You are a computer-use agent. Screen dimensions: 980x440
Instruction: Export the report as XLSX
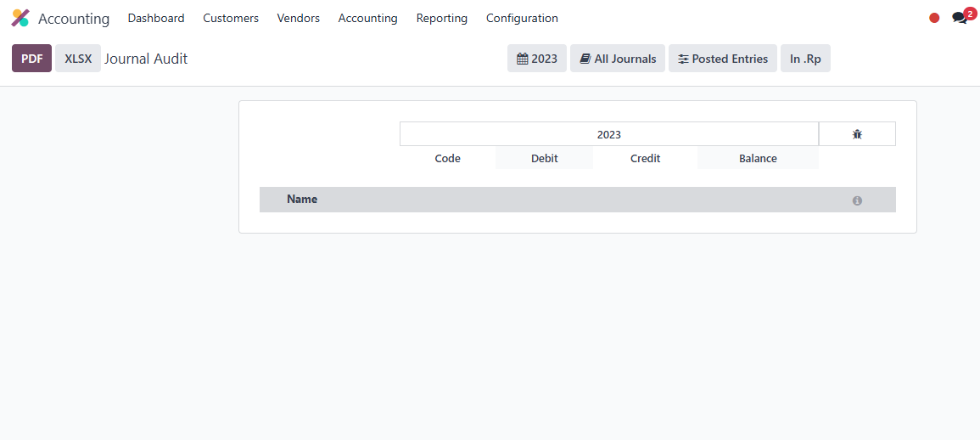tap(78, 59)
